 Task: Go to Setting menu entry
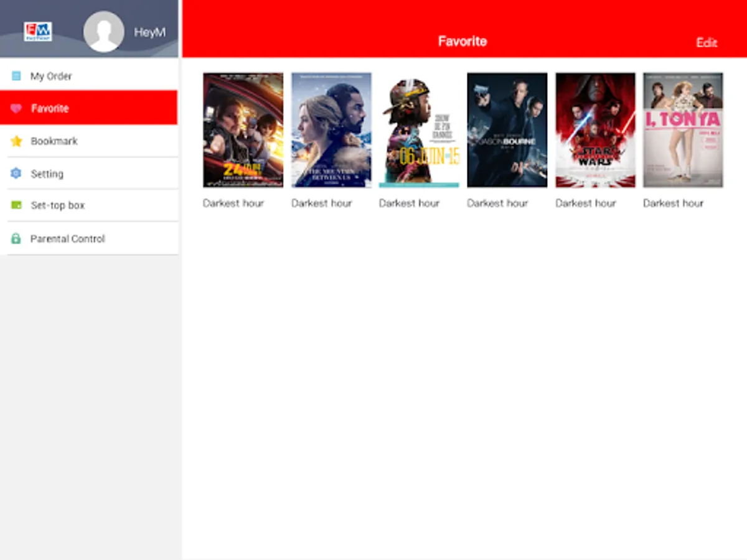tap(89, 174)
